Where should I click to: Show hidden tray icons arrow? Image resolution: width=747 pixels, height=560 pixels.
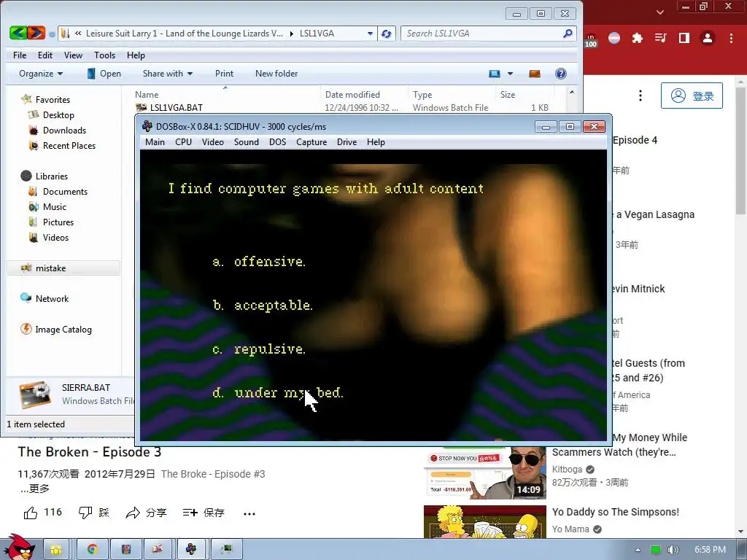638,550
